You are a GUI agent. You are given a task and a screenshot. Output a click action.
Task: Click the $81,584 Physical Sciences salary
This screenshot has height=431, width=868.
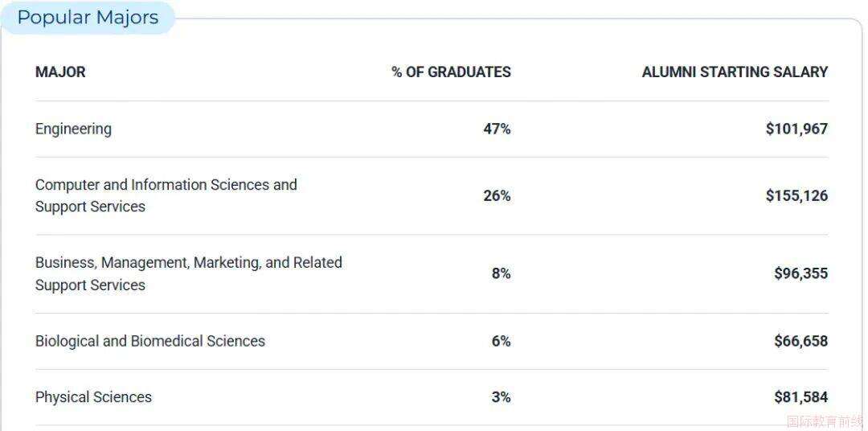[800, 397]
